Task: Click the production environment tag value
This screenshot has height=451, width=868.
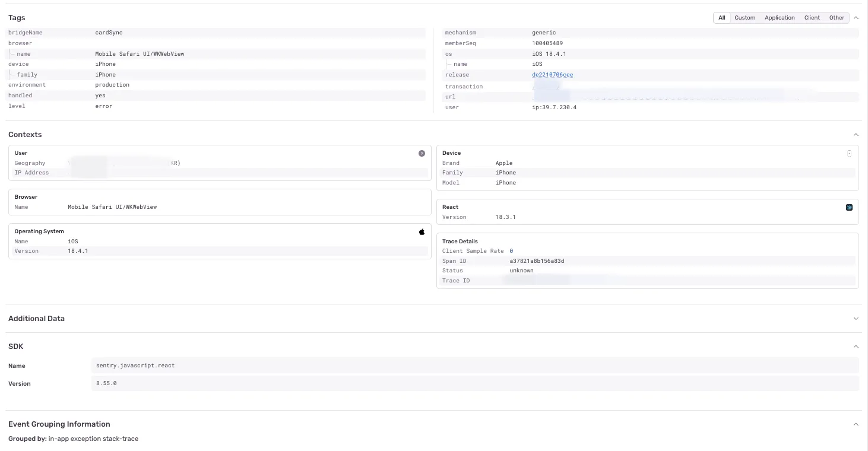Action: tap(112, 85)
